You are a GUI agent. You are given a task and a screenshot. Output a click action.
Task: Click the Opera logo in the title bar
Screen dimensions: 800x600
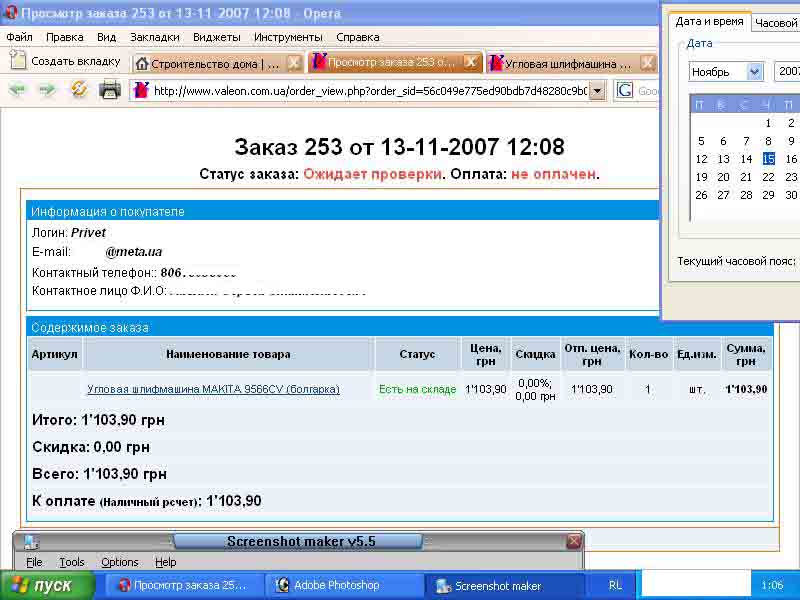click(10, 12)
